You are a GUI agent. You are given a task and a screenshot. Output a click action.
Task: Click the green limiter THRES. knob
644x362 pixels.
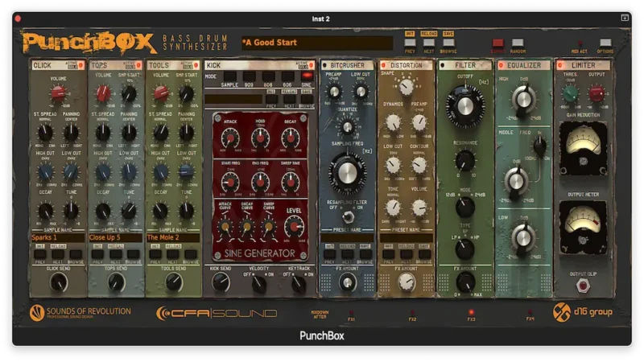570,93
